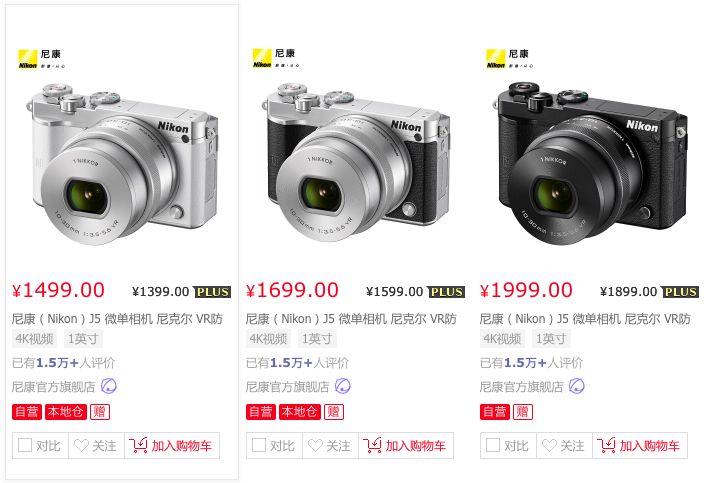Click the Nikon logo above the white camera
Image resolution: width=709 pixels, height=483 pixels.
click(x=42, y=59)
